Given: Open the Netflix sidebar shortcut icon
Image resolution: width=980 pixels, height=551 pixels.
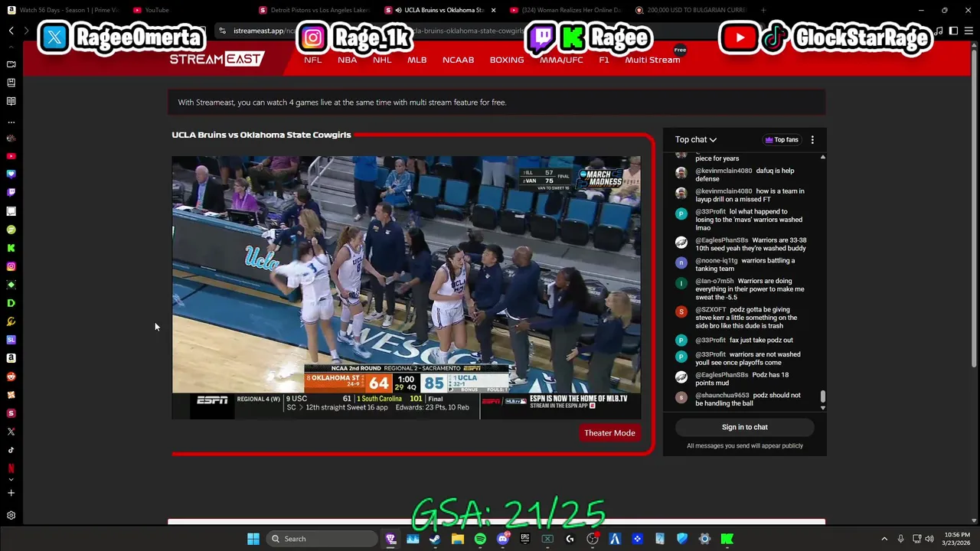Looking at the screenshot, I should pos(11,468).
